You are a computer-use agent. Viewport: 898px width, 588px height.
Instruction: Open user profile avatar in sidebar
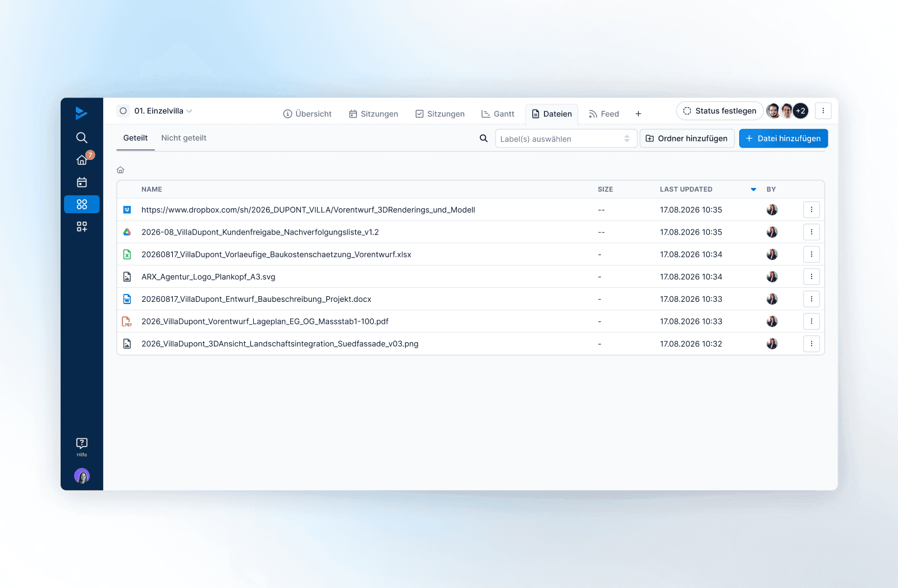click(x=82, y=476)
